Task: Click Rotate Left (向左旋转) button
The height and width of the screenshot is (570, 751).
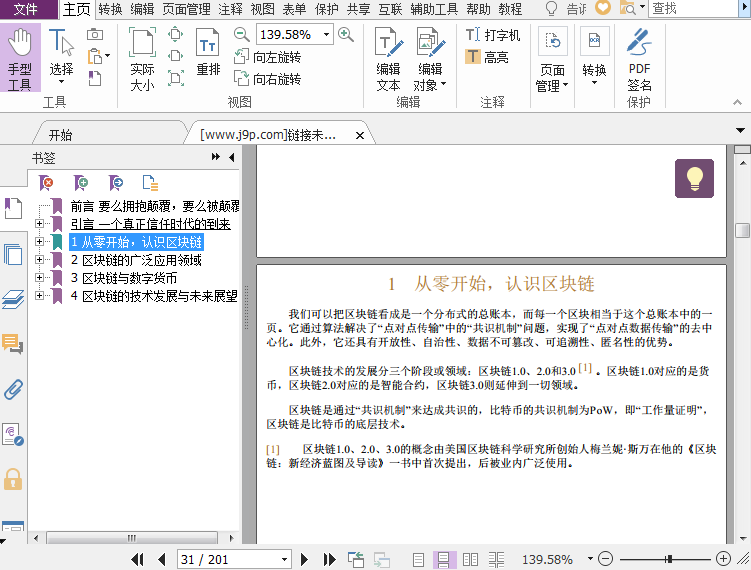Action: click(x=266, y=57)
